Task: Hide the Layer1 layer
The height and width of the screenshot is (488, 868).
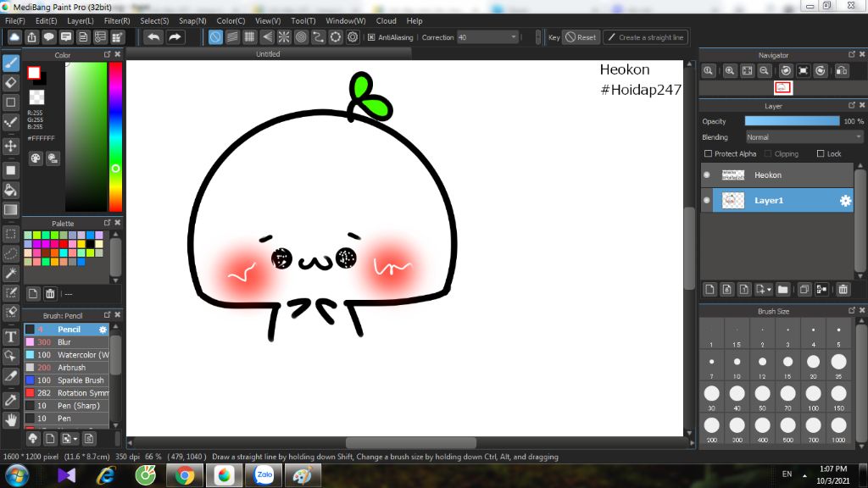Action: click(x=706, y=200)
